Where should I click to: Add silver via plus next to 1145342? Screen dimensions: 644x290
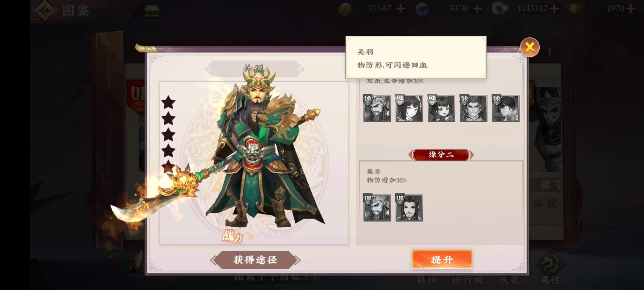click(554, 9)
